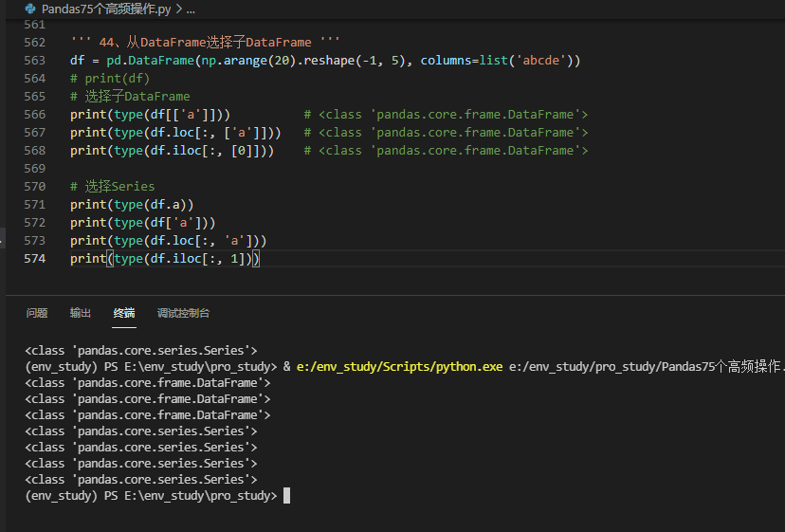This screenshot has height=532, width=785.
Task: Click print(type(df['a'])) on line 572
Action: pyautogui.click(x=143, y=223)
